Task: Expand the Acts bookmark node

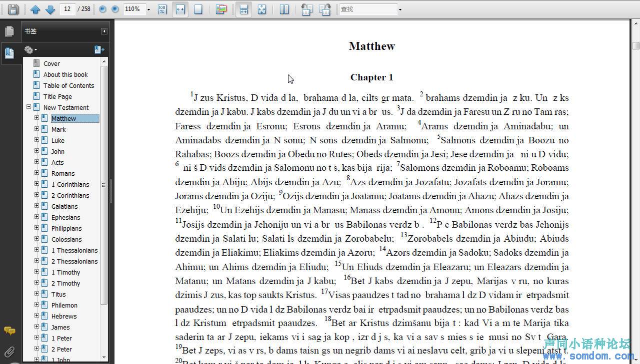Action: [x=36, y=162]
